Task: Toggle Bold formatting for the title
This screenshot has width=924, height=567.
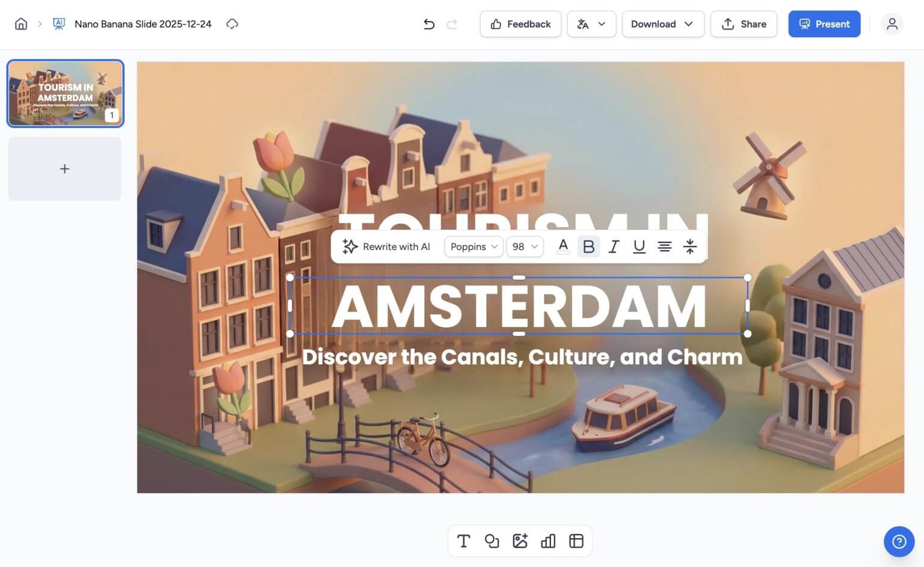Action: [x=588, y=246]
